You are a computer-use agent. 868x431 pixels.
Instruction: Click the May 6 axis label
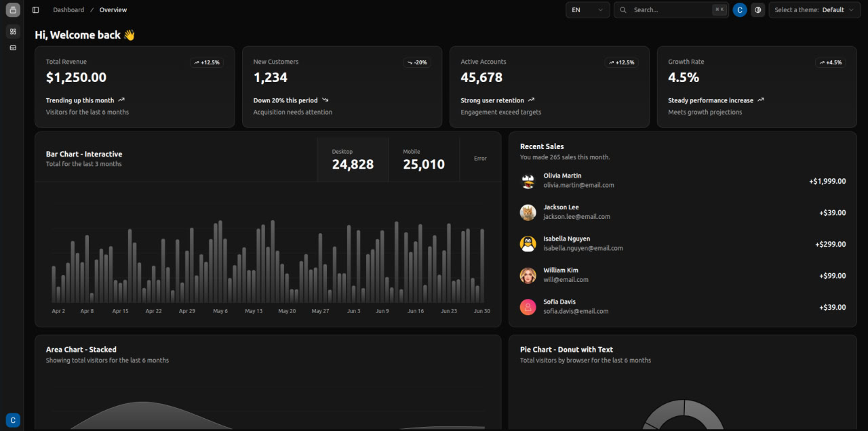click(220, 311)
